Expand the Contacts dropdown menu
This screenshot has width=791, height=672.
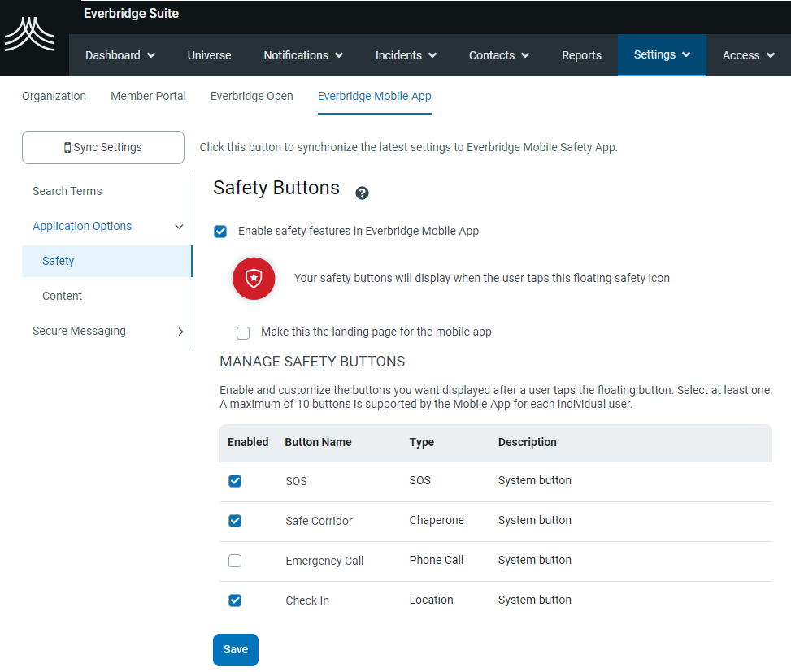[x=499, y=55]
